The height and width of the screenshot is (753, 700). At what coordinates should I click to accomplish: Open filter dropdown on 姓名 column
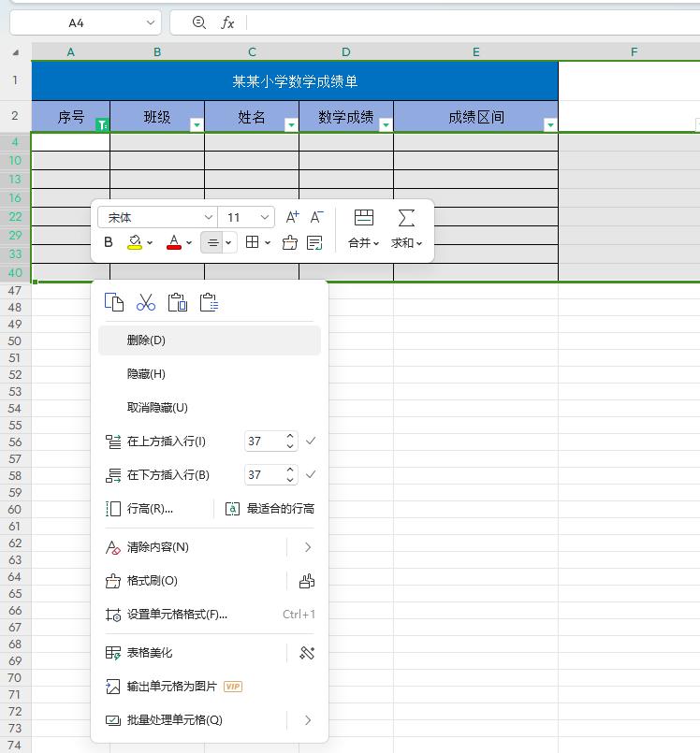(291, 124)
